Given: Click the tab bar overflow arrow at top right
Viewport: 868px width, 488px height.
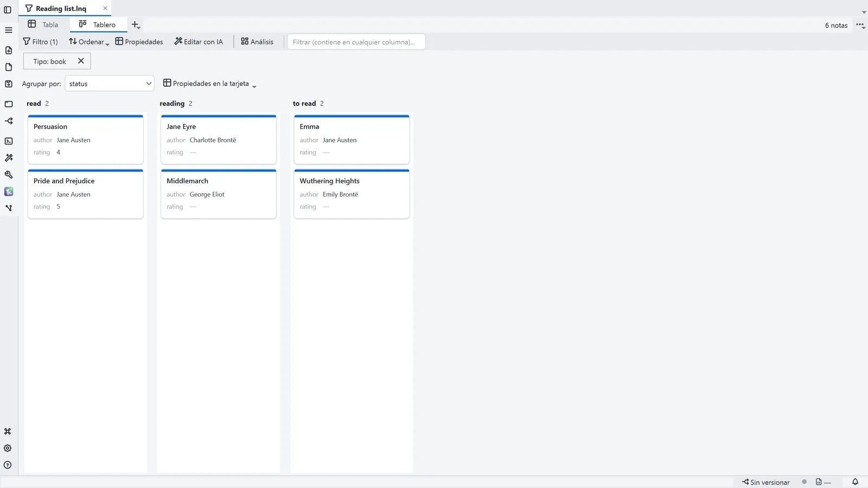Looking at the screenshot, I should click(x=864, y=12).
